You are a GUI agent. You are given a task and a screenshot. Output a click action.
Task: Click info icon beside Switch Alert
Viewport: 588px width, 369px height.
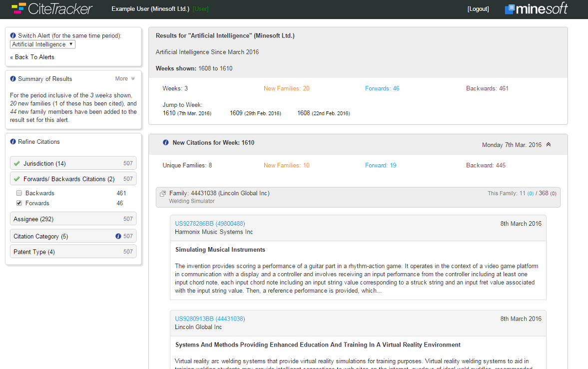(x=13, y=35)
